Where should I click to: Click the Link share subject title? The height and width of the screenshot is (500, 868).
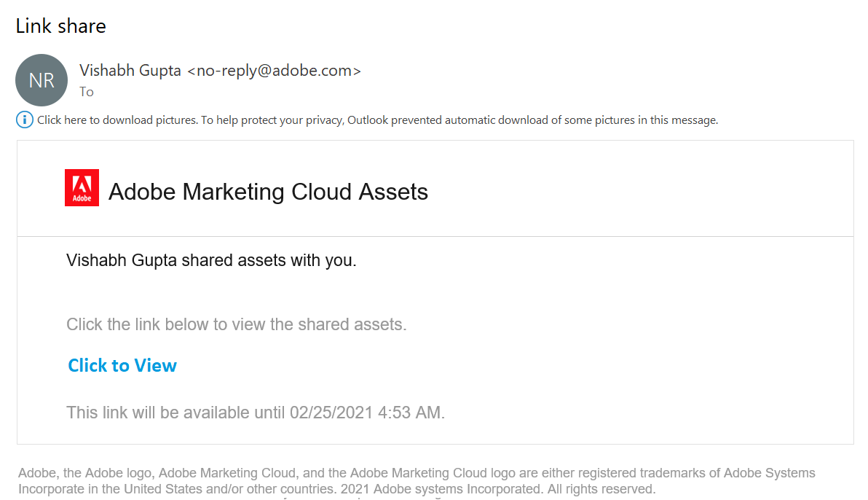[61, 26]
